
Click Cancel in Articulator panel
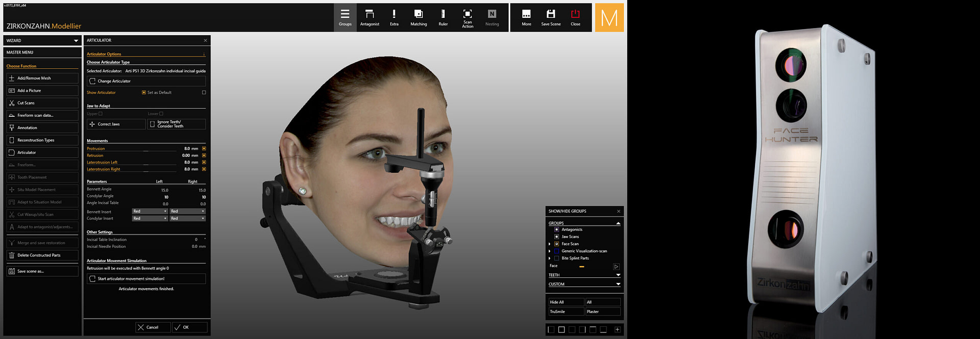pyautogui.click(x=153, y=327)
